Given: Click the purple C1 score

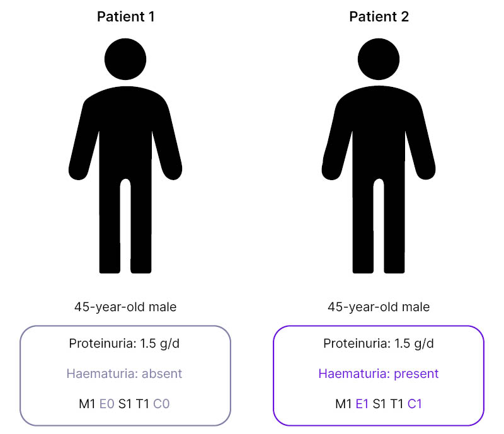Looking at the screenshot, I should [x=415, y=404].
